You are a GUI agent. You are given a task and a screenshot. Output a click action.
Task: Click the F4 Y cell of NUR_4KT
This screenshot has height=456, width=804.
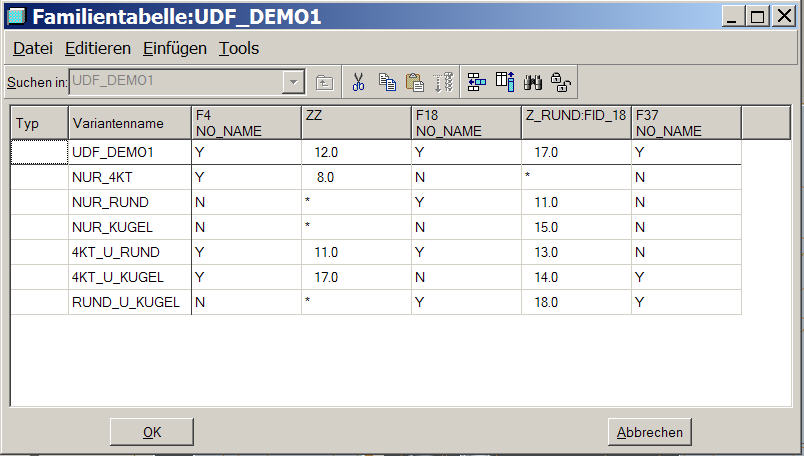(246, 177)
